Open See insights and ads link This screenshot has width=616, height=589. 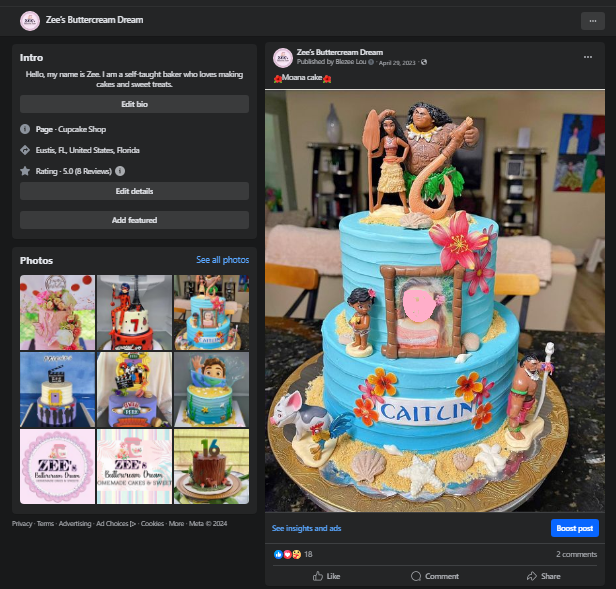click(x=306, y=528)
